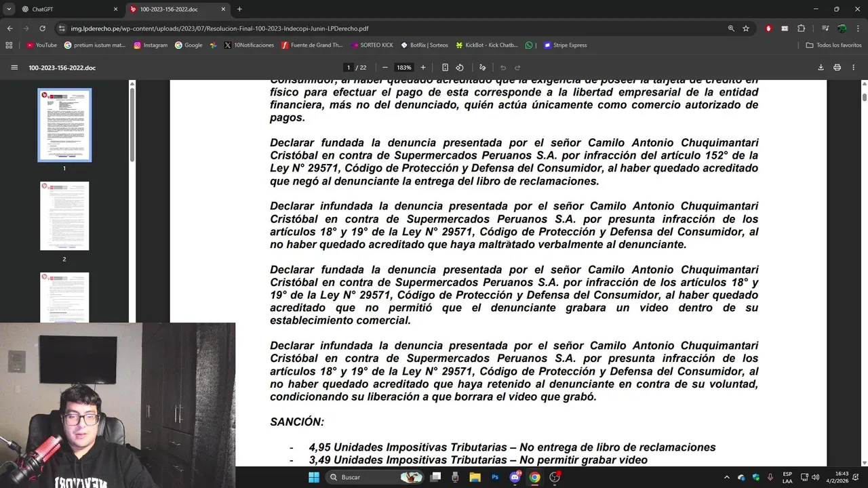The image size is (868, 488).
Task: Open the Stripe Express bookmark
Action: pos(566,45)
